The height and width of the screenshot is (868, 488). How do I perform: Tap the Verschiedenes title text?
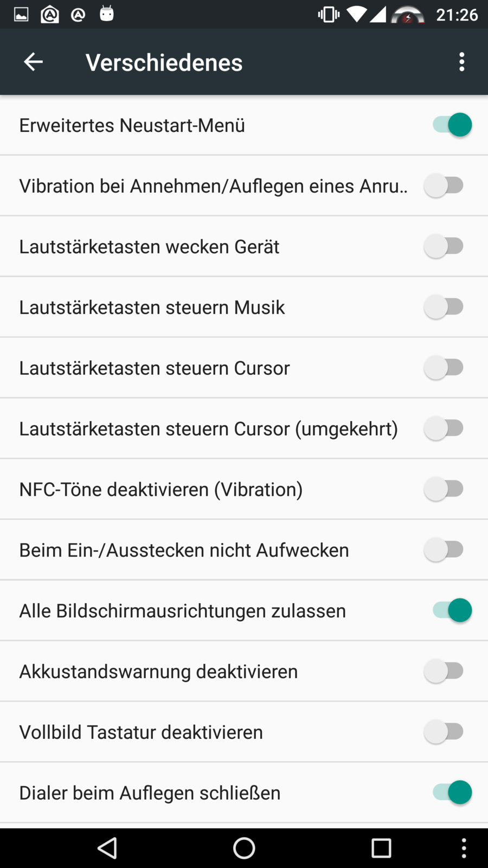164,62
